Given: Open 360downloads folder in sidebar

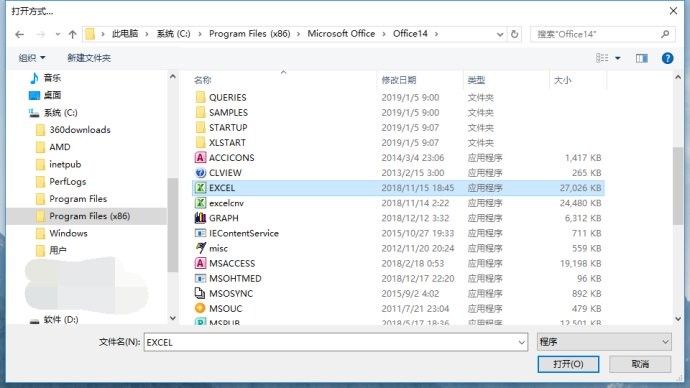Looking at the screenshot, I should (x=80, y=130).
